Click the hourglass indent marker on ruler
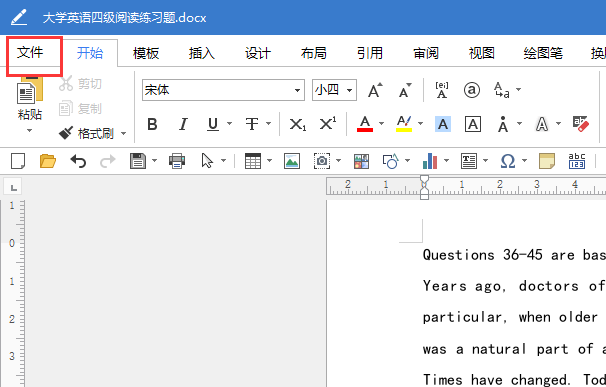The image size is (606, 387). [x=424, y=187]
